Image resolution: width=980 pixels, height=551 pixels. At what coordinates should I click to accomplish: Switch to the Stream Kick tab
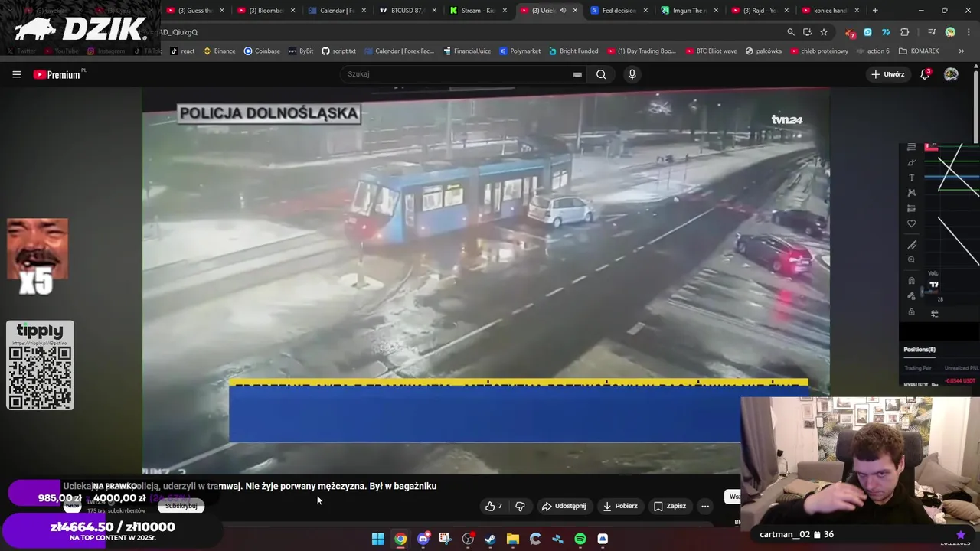point(477,10)
